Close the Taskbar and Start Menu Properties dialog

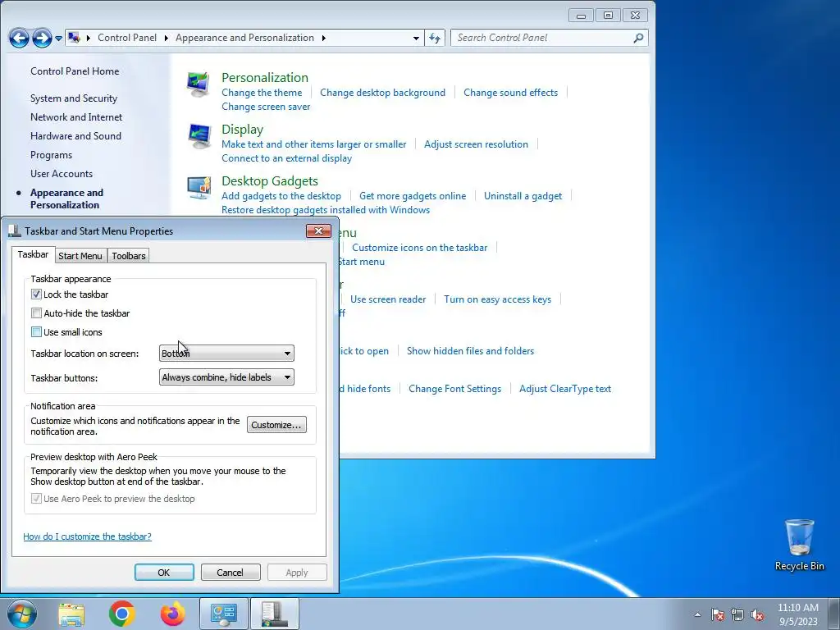318,231
